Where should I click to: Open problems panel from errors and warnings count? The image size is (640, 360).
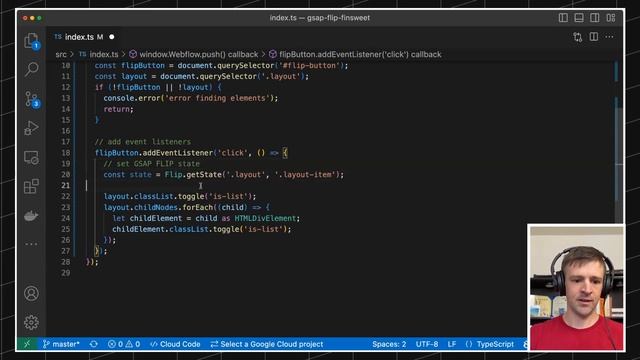124,344
